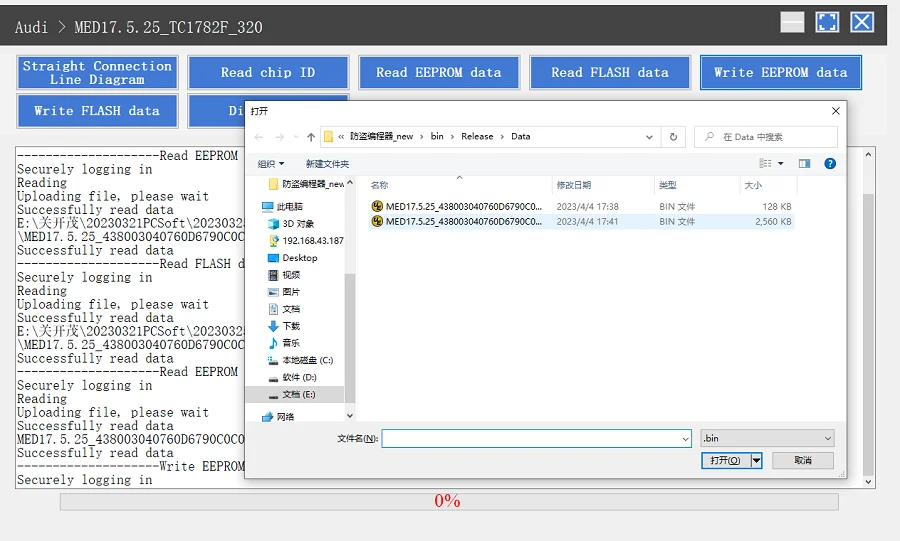Click the Write EEPROM data button
Screen dimensions: 900x541
click(781, 72)
